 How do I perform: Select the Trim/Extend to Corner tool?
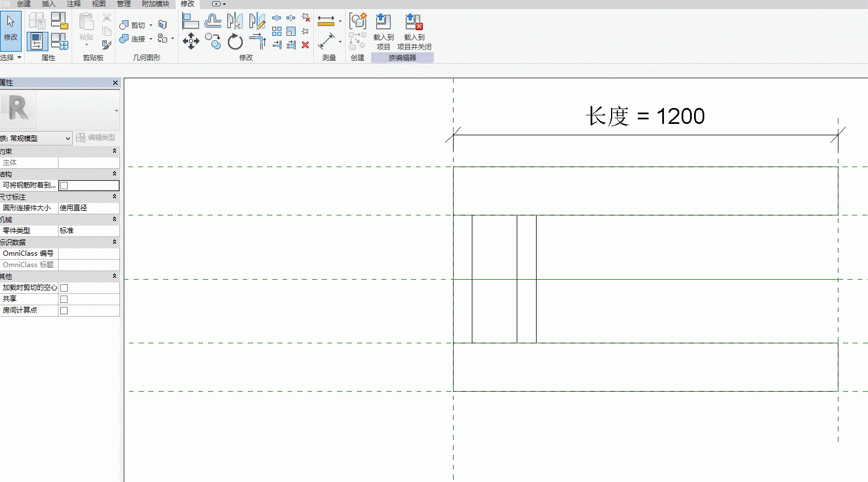(x=257, y=41)
